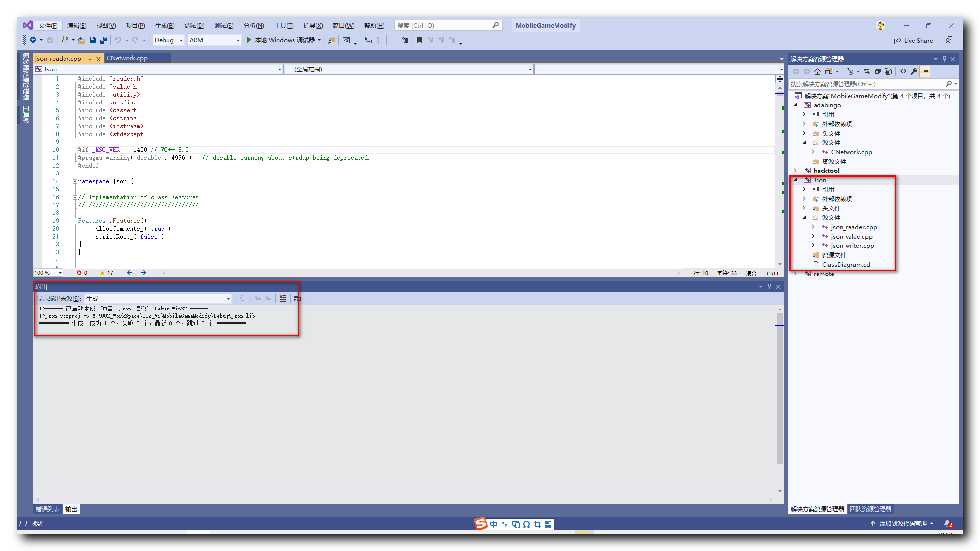Click the Find in Files toolbar icon
Image resolution: width=980 pixels, height=551 pixels.
coord(331,40)
